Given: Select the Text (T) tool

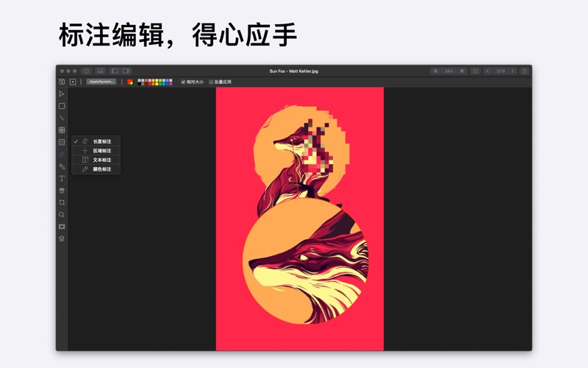Looking at the screenshot, I should pyautogui.click(x=62, y=178).
